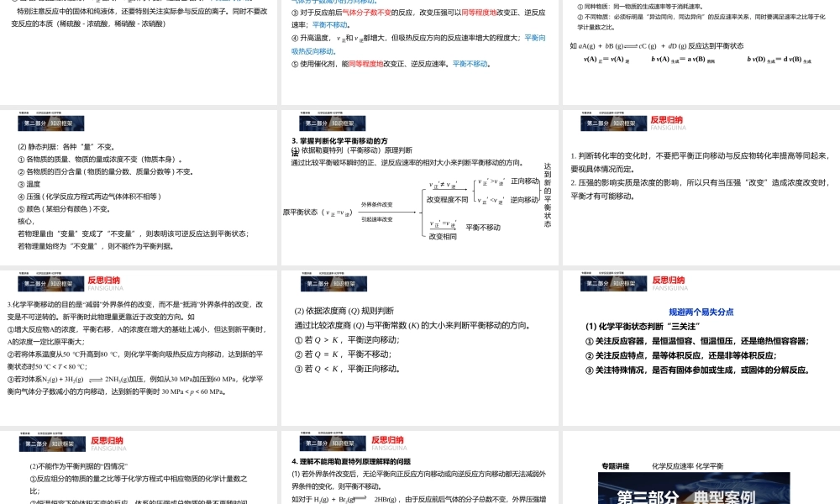
Task: Click heading (2) 依据浓度商 (Q) 规则判断
Action: click(344, 311)
